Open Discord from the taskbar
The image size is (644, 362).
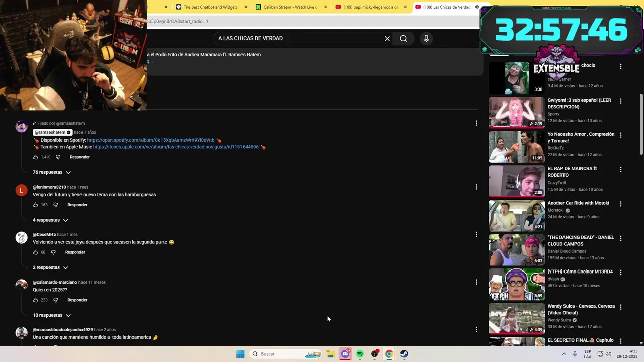(x=345, y=354)
